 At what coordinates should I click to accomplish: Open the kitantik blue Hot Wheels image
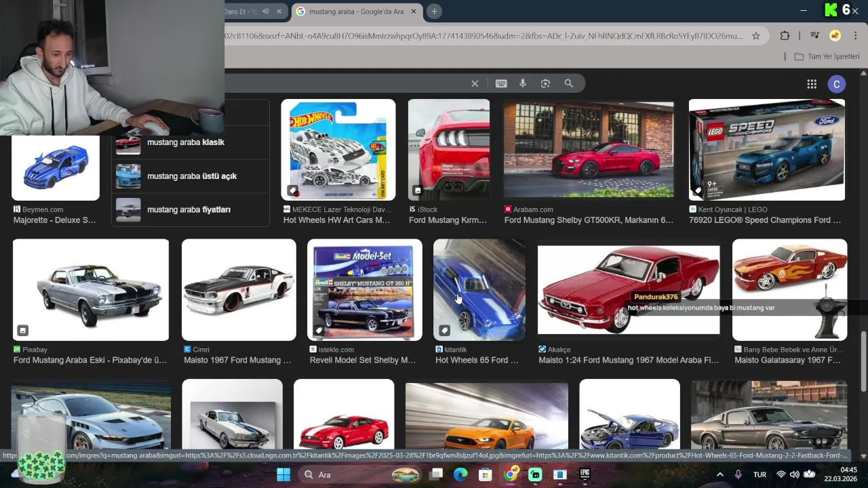pyautogui.click(x=479, y=289)
